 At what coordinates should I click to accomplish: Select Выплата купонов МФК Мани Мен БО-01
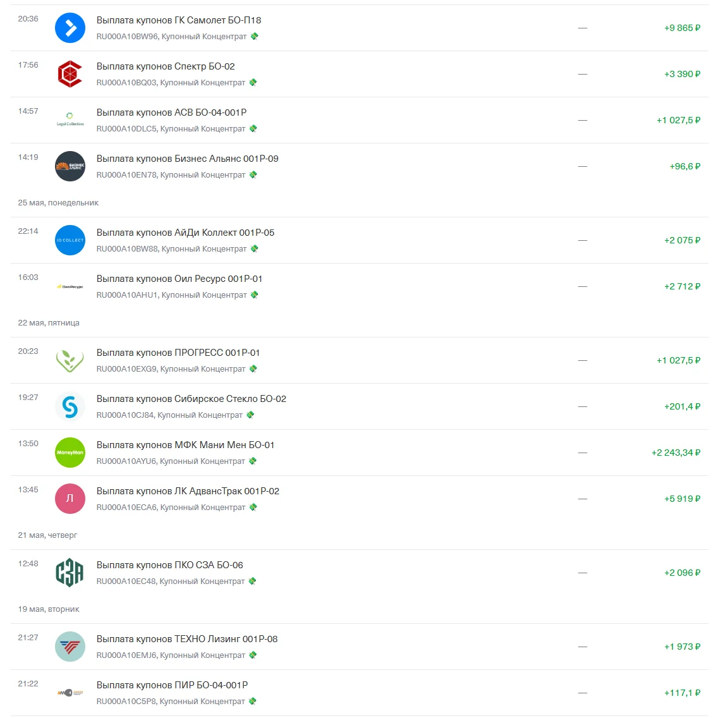coord(185,445)
